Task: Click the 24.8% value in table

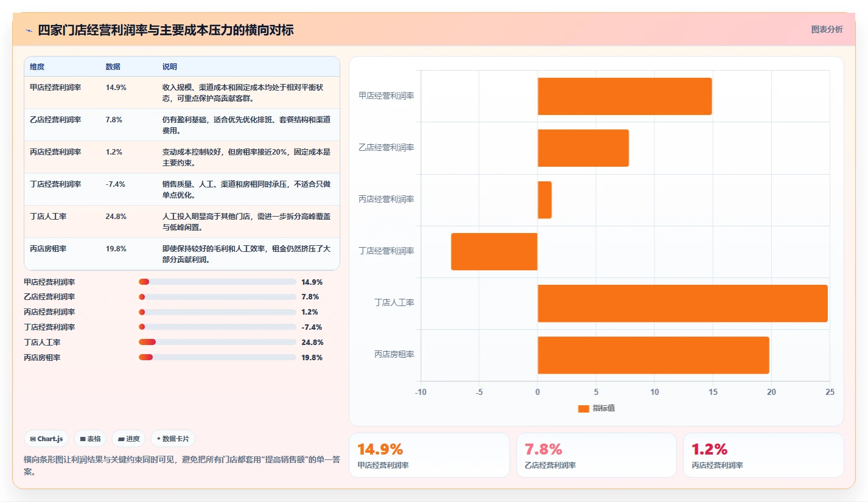Action: tap(116, 216)
